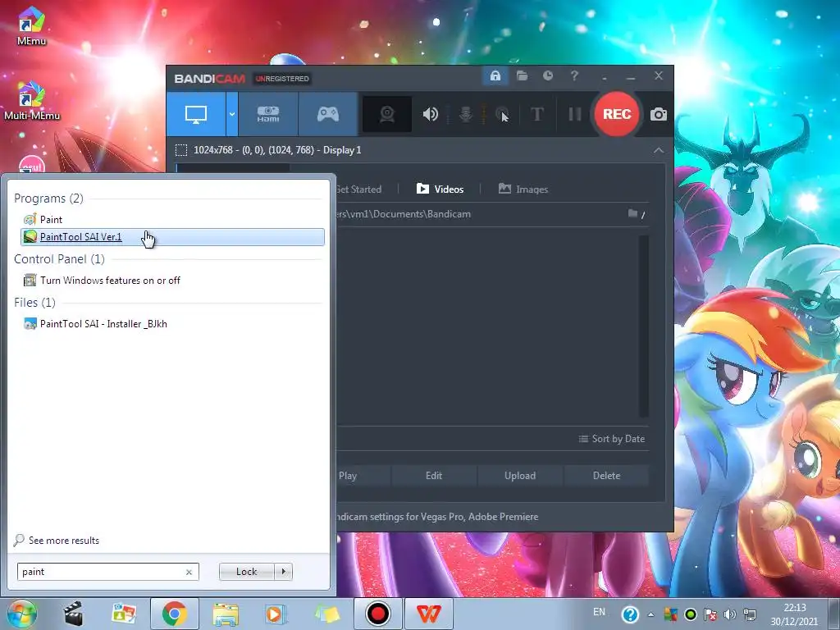Click the Files (1) heading
Screen dimensions: 840x630
tap(34, 303)
